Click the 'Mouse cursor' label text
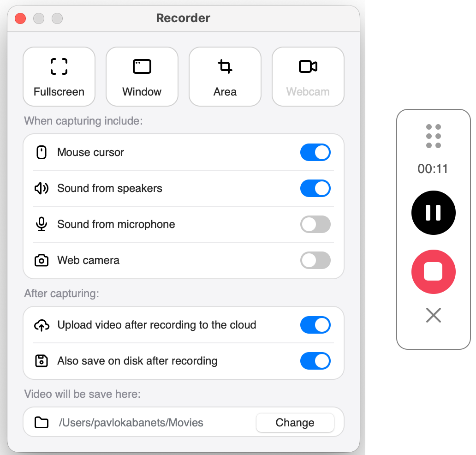 [x=91, y=152]
